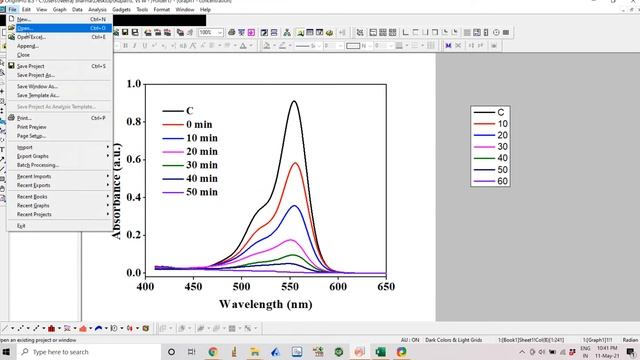
Task: Click the Line plot button
Action: pyautogui.click(x=4, y=328)
